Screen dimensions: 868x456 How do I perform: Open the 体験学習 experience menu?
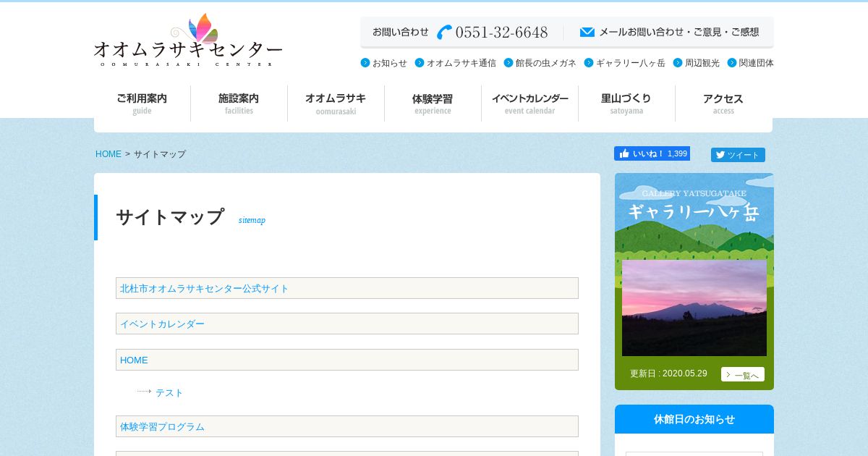tap(433, 104)
